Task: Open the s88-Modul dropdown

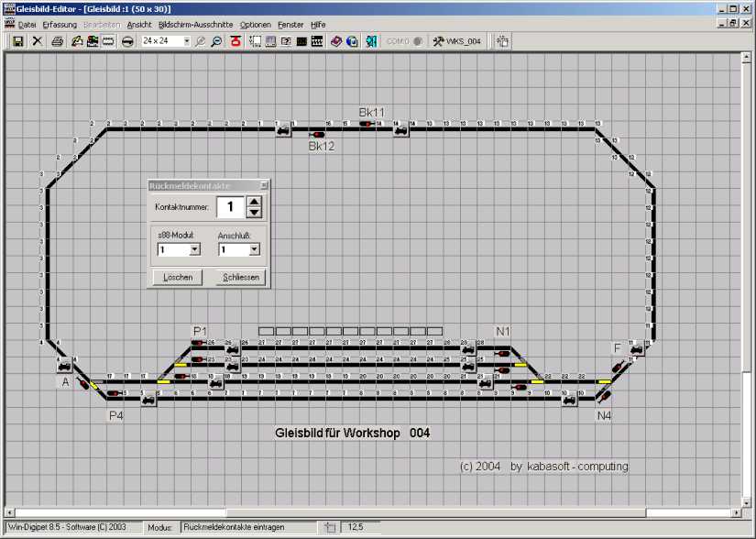Action: coord(194,249)
